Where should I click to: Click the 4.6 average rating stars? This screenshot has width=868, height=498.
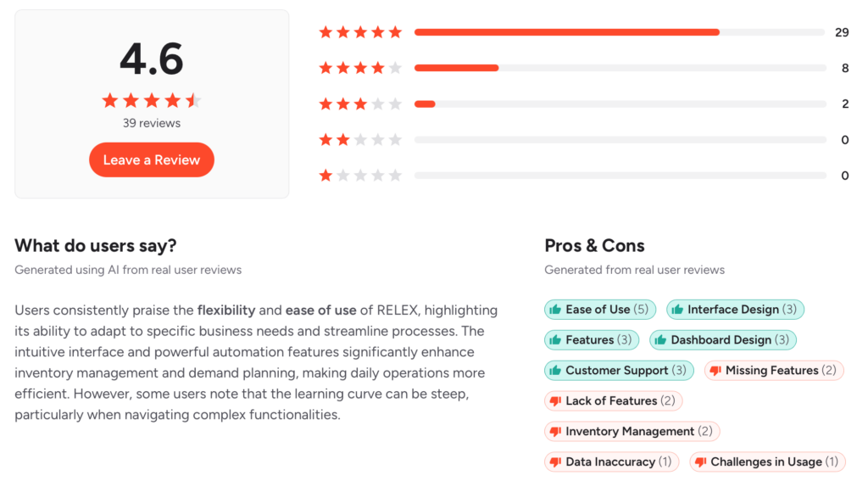pyautogui.click(x=152, y=100)
